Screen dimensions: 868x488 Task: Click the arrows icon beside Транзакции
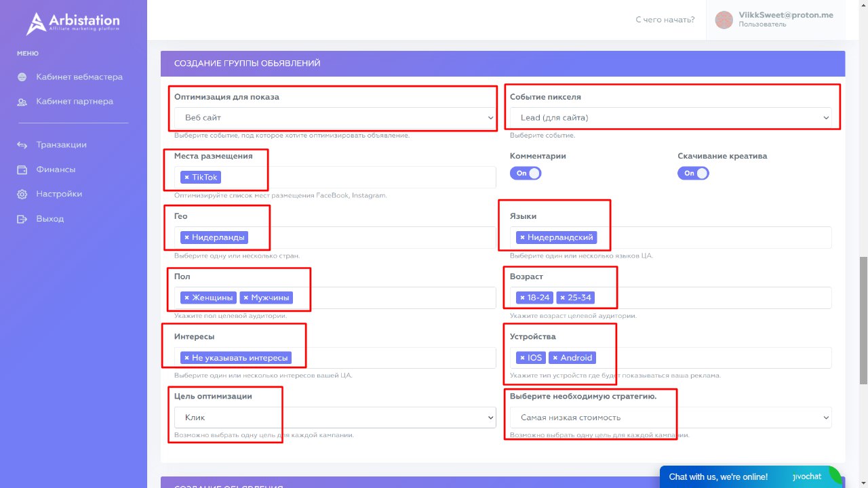(x=22, y=145)
